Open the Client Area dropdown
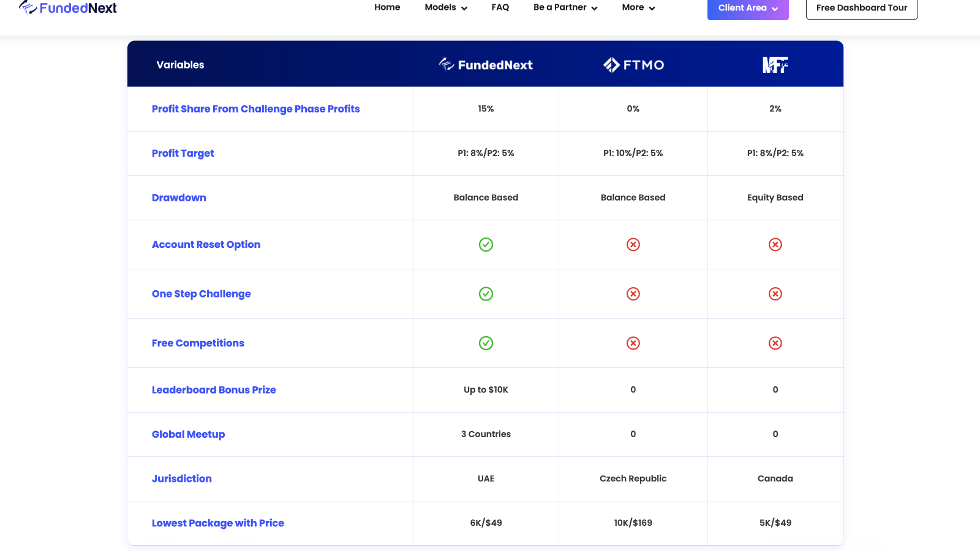 (747, 8)
